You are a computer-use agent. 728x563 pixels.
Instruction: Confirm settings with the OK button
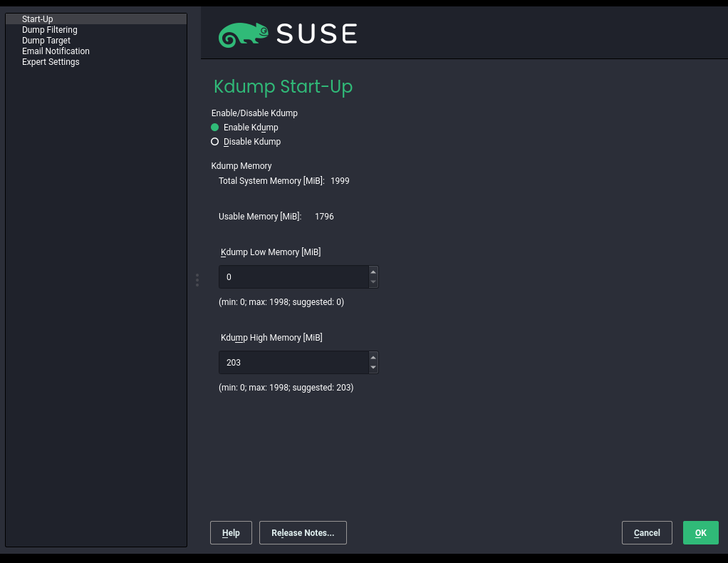point(700,533)
